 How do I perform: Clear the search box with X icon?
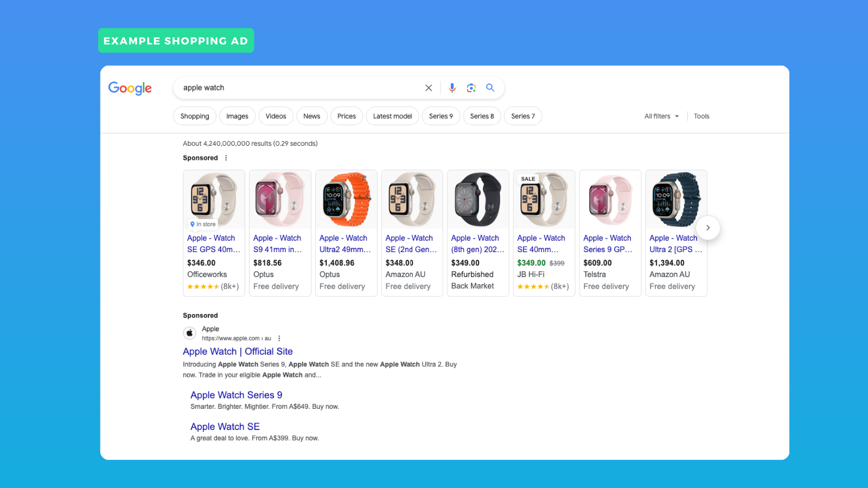(429, 88)
